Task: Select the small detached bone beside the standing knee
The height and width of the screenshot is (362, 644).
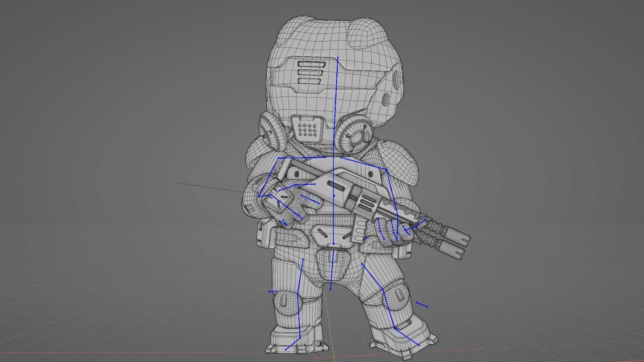Action: pos(272,292)
